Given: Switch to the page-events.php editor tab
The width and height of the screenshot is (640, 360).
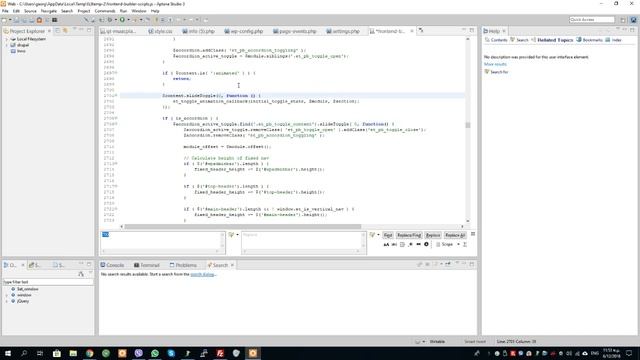Looking at the screenshot, I should click(x=294, y=31).
